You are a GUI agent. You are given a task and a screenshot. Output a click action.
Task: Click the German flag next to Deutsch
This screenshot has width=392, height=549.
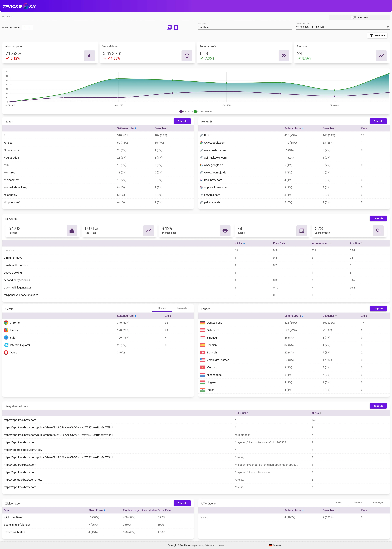pyautogui.click(x=270, y=545)
